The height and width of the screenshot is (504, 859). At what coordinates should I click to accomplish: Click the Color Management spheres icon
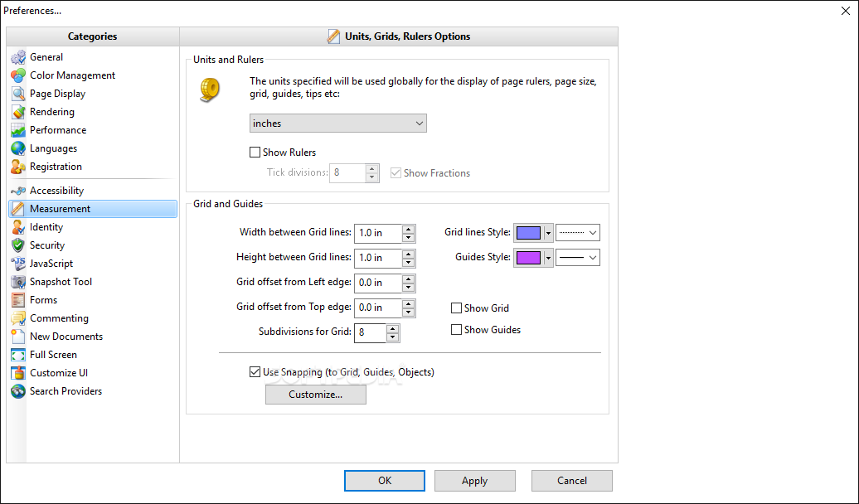18,75
